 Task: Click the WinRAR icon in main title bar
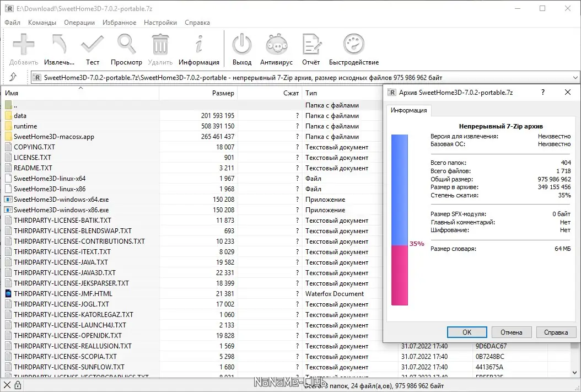tap(9, 8)
